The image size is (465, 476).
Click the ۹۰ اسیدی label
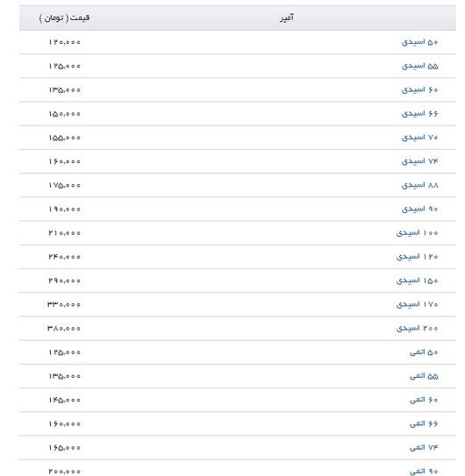(419, 210)
